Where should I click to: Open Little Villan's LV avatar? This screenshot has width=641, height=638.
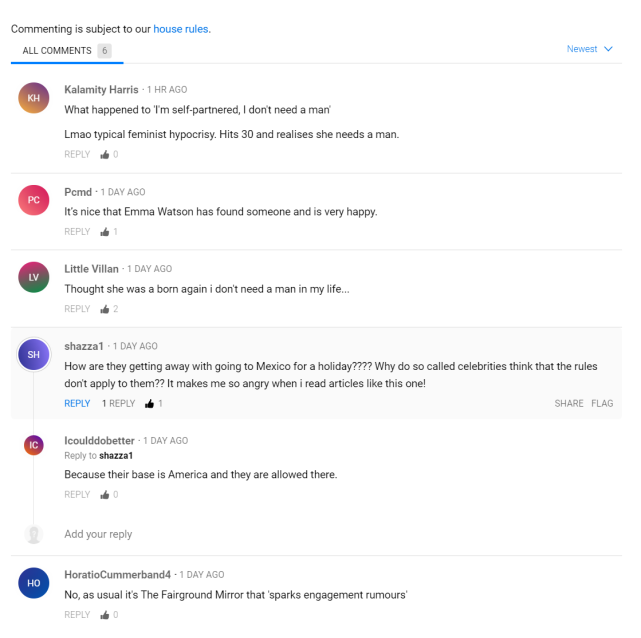pyautogui.click(x=34, y=277)
